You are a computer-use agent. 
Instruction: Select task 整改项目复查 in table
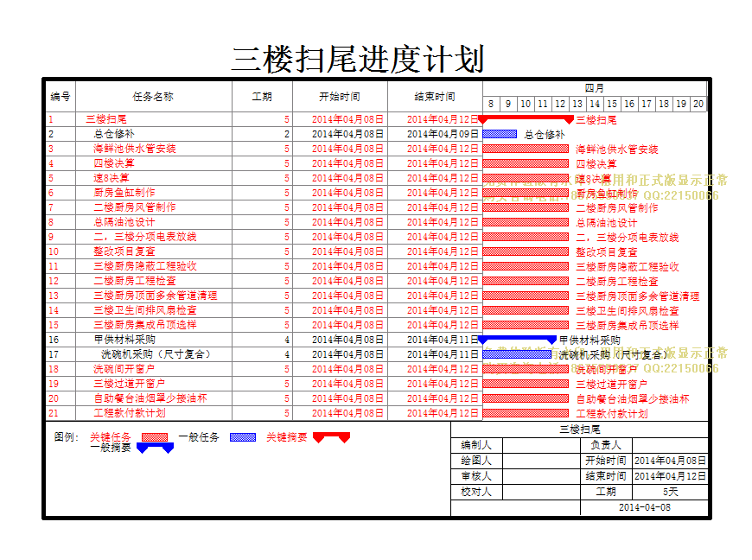[124, 251]
